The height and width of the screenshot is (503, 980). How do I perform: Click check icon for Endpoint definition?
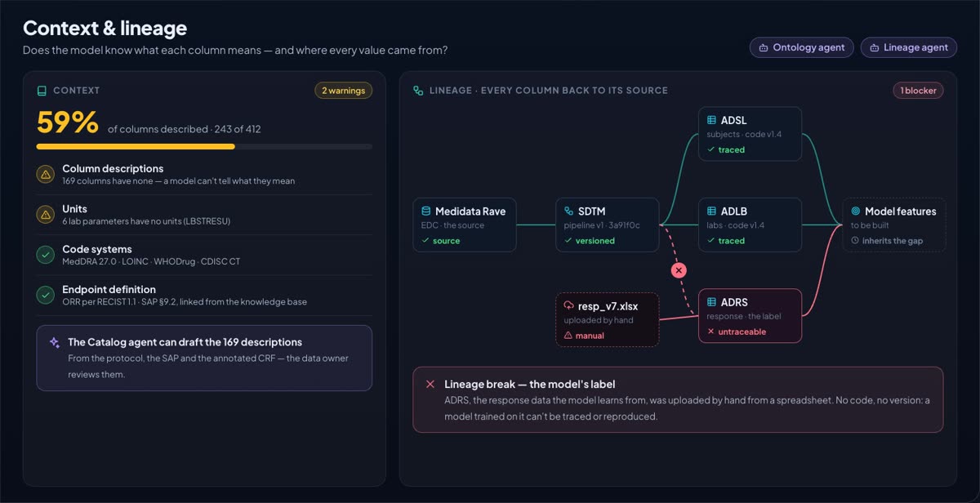pyautogui.click(x=46, y=295)
